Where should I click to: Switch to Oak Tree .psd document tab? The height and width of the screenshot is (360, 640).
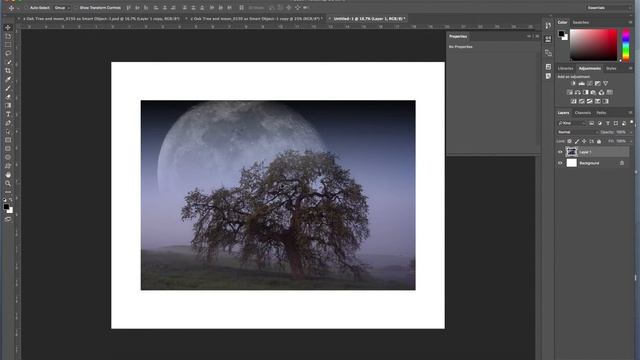click(101, 19)
